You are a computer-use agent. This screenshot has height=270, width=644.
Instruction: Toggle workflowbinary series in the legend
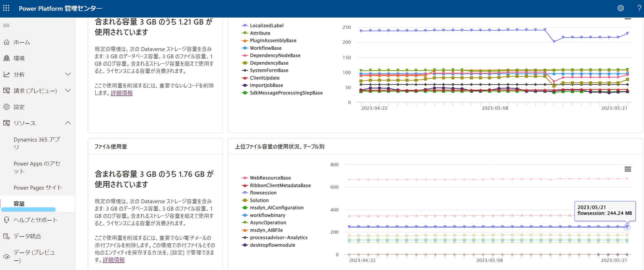264,215
